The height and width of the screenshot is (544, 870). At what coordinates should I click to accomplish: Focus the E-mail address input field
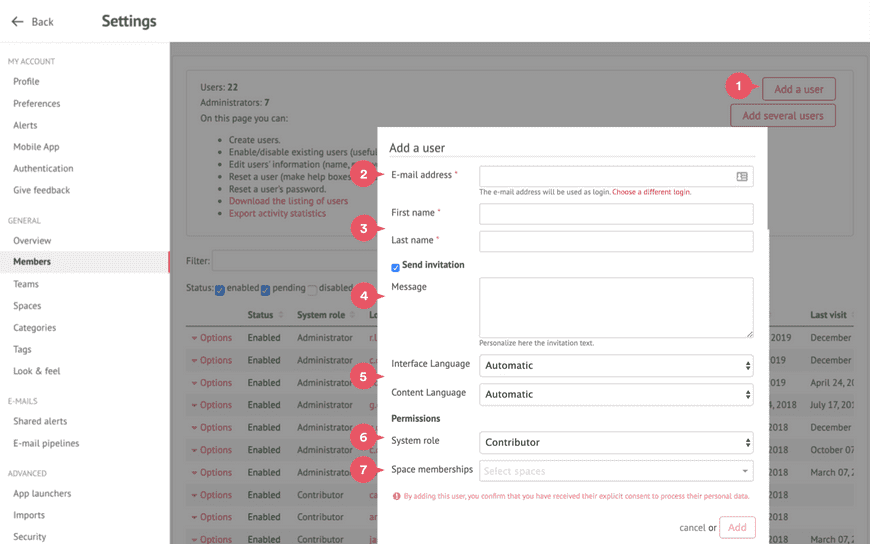616,177
